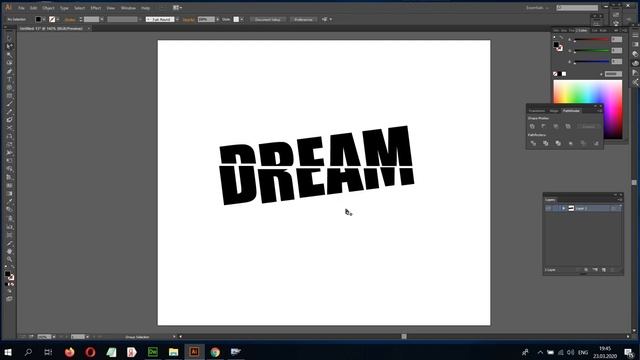The height and width of the screenshot is (360, 640).
Task: Create a new layer in Layers panel
Action: tap(604, 270)
